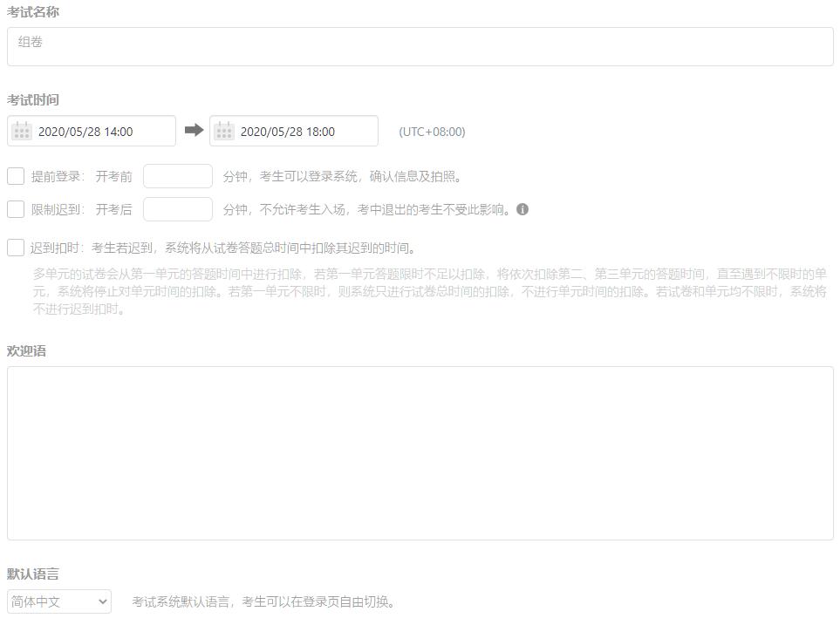Click text 考试系统默认语言，考生可以在登录页自由切换
This screenshot has width=840, height=625.
pyautogui.click(x=263, y=602)
